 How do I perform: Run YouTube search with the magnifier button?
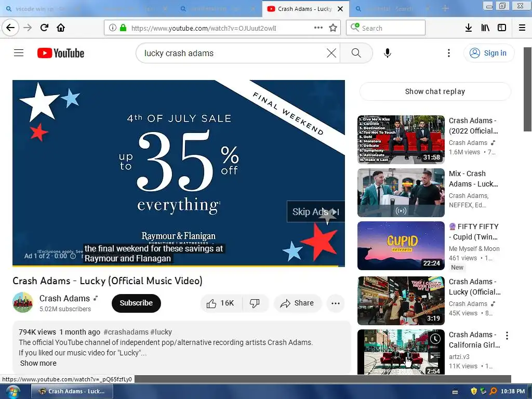356,53
